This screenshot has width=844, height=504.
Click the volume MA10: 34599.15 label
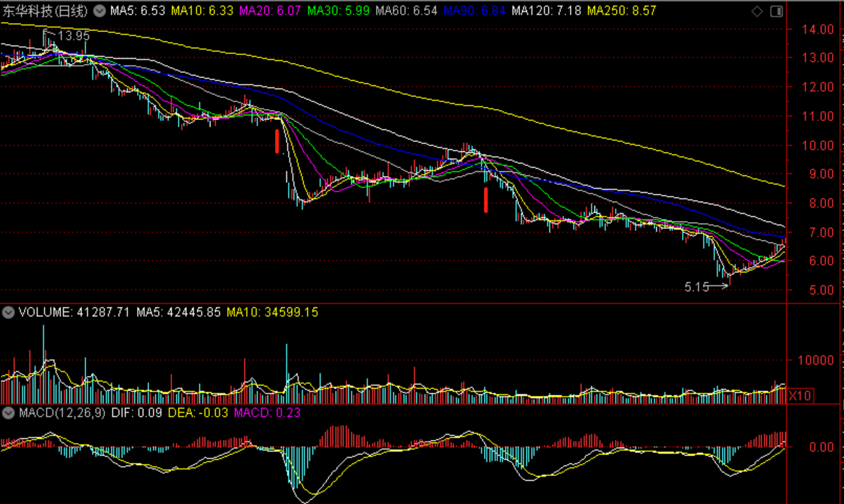tap(272, 312)
